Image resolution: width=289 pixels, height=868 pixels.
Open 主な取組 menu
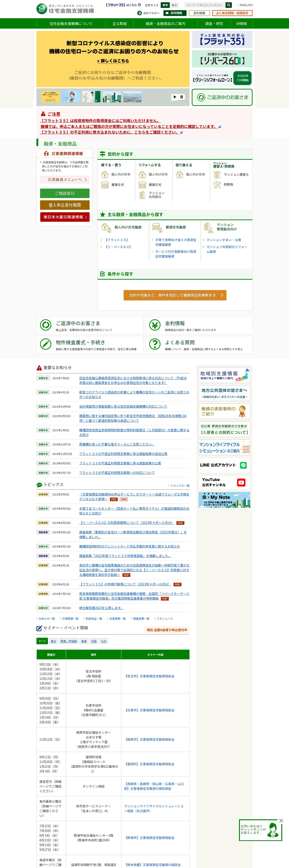(120, 24)
